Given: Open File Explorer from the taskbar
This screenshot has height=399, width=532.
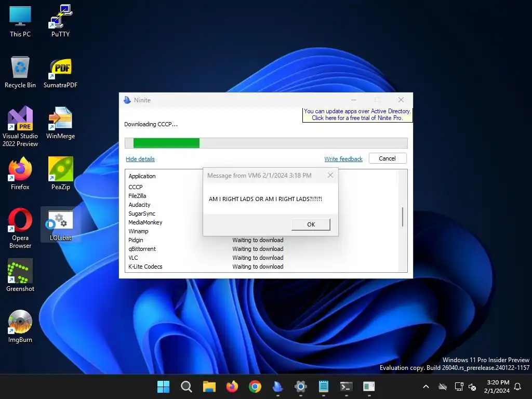Looking at the screenshot, I should point(209,387).
